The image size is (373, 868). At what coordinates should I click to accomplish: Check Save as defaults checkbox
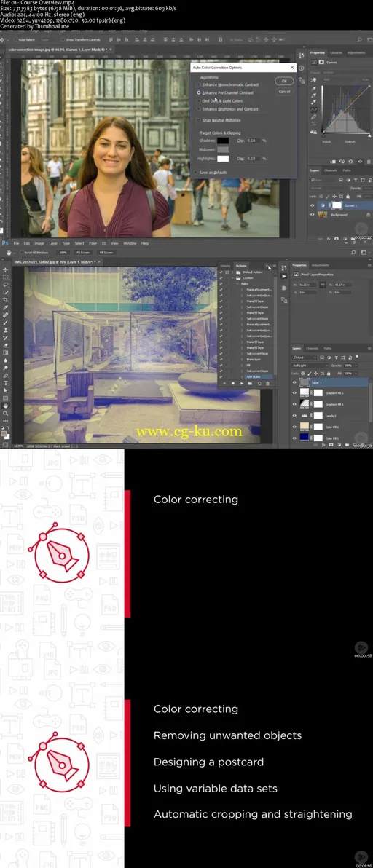coord(197,172)
